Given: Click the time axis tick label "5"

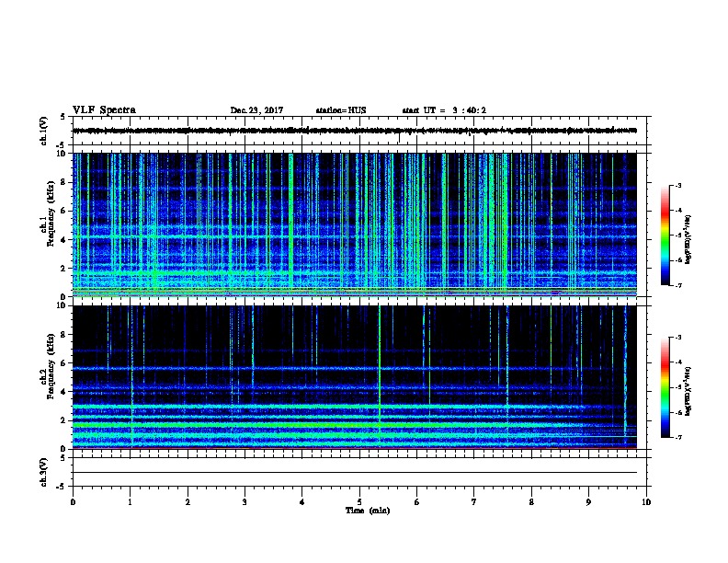Looking at the screenshot, I should click(x=359, y=502).
